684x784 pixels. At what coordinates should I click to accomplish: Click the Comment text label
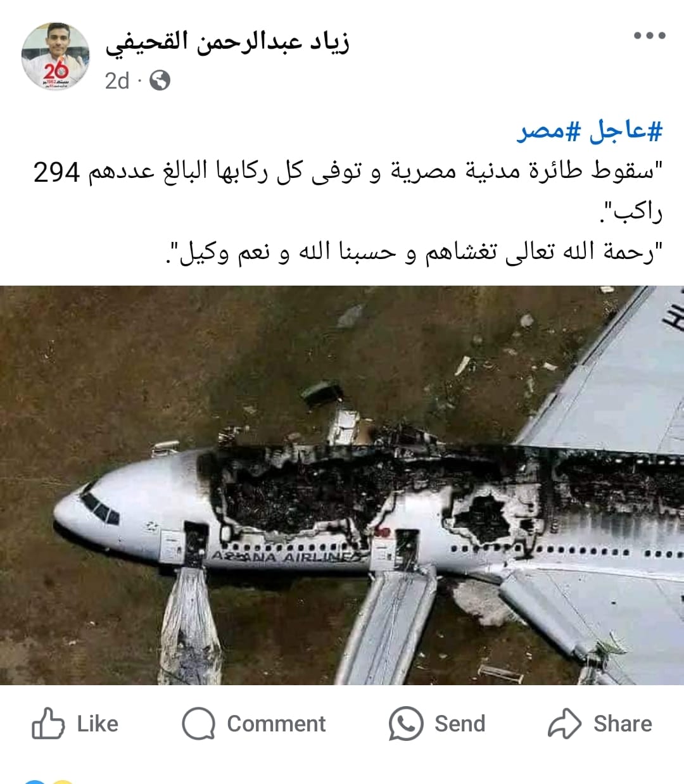[276, 724]
